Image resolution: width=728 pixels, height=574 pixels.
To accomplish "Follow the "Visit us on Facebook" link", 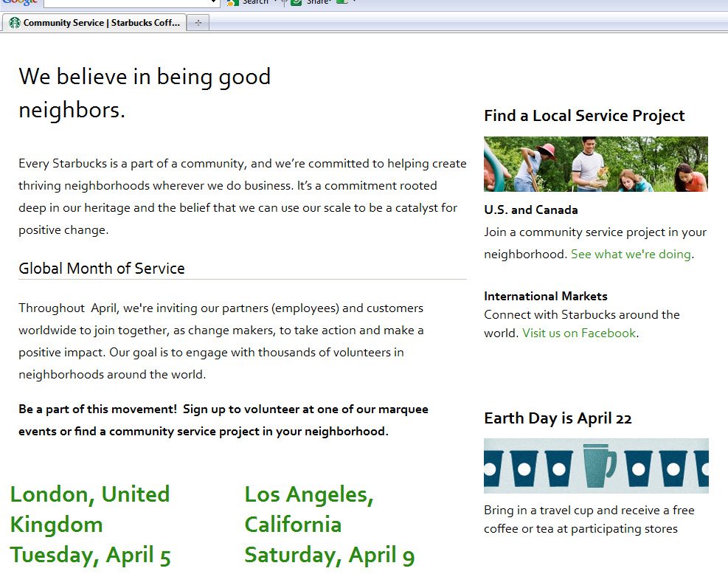I will [x=579, y=333].
